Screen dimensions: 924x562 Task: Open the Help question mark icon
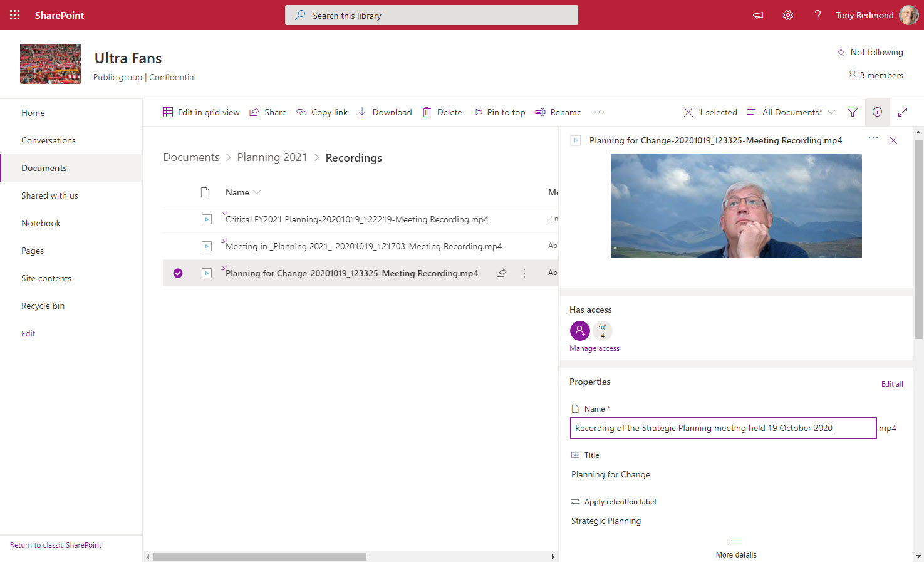coord(818,15)
